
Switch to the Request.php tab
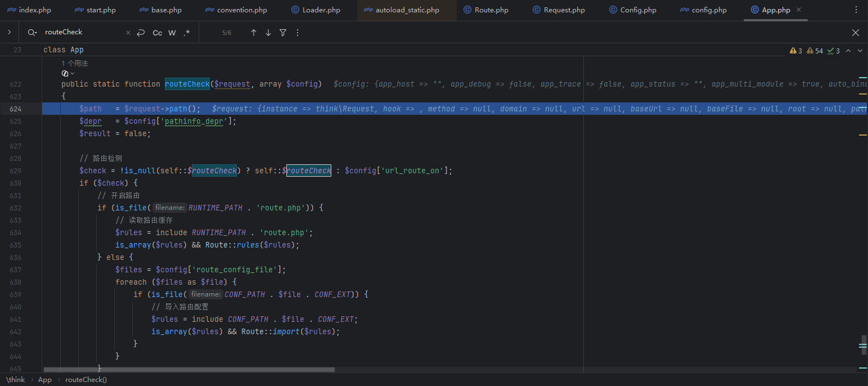tap(559, 10)
